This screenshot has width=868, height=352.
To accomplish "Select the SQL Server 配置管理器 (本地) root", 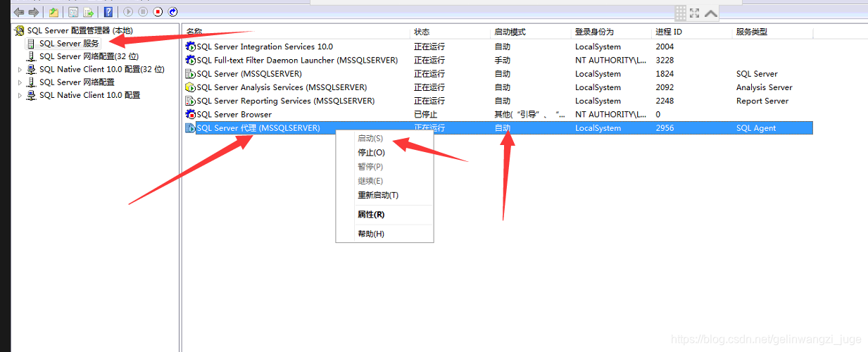I will click(x=80, y=31).
